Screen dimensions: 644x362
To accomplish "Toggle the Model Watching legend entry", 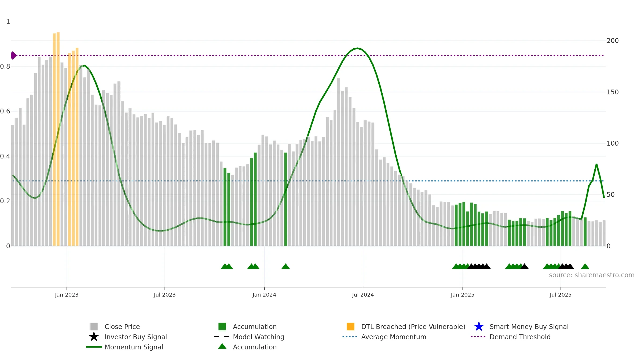I will point(249,337).
